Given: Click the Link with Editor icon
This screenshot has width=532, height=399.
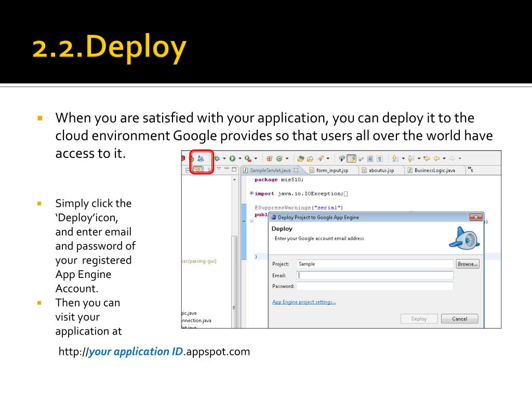Looking at the screenshot, I should (x=198, y=169).
